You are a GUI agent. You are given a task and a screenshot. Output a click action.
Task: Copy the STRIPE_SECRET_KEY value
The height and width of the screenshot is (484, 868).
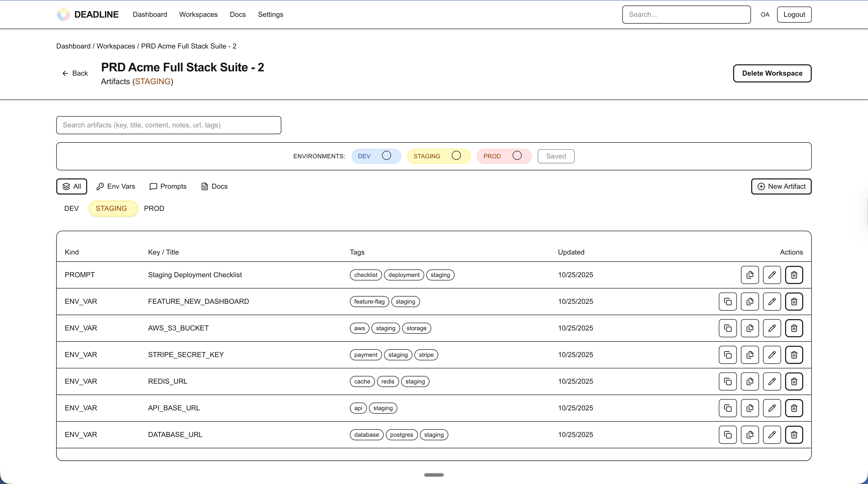pos(749,355)
